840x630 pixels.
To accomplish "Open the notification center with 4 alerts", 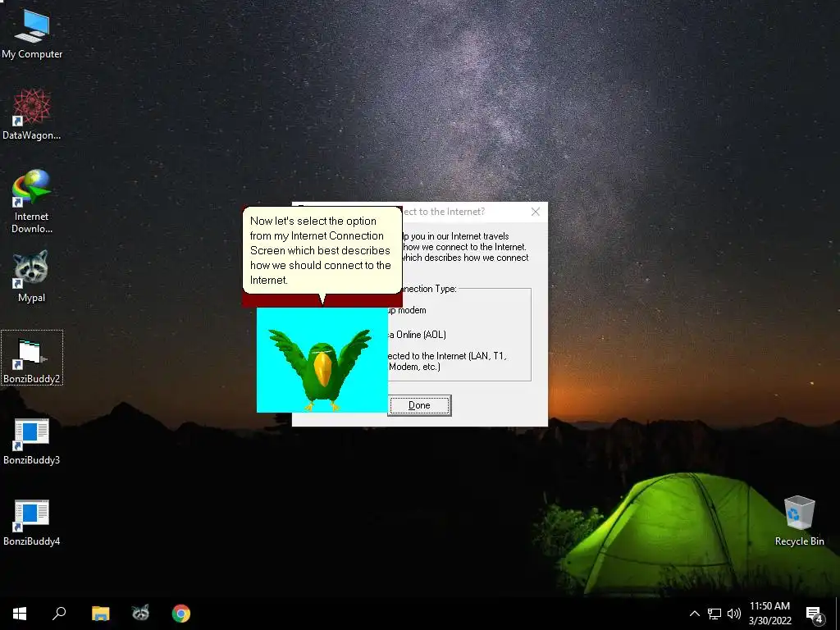I will tap(815, 614).
